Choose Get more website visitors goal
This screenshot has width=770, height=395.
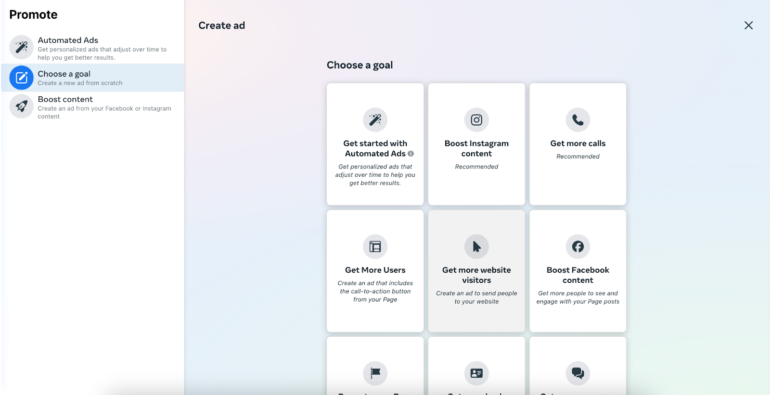[x=476, y=271]
